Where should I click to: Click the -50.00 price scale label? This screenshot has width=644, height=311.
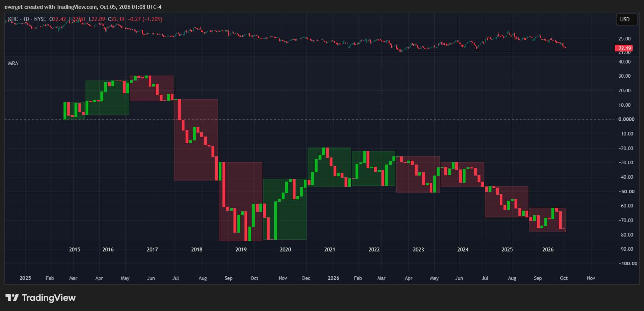click(x=626, y=191)
